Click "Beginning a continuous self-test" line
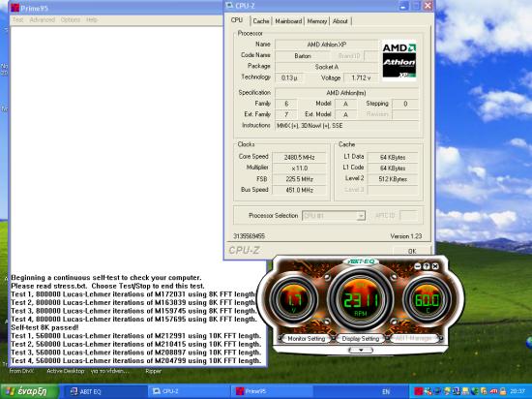This screenshot has height=399, width=532. click(x=106, y=278)
